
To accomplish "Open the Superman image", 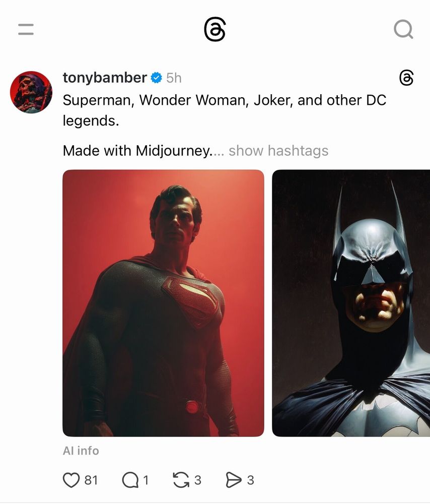I will (163, 301).
